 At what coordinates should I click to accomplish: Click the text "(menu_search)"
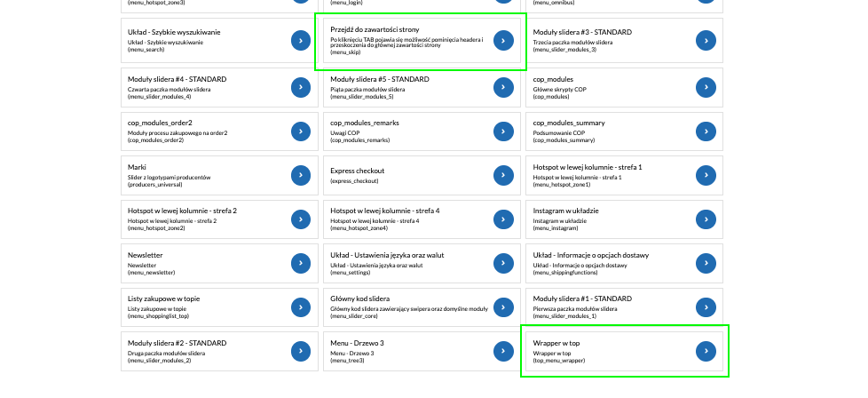point(146,50)
